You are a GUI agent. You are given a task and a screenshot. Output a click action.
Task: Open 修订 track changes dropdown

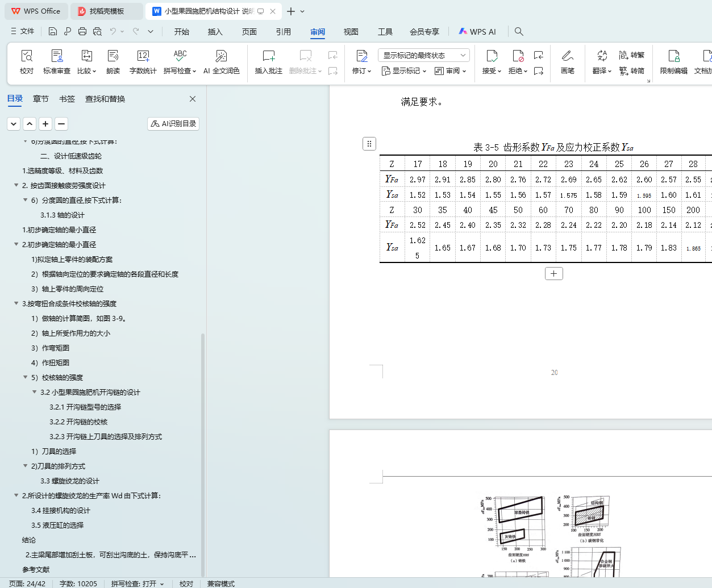click(x=361, y=71)
